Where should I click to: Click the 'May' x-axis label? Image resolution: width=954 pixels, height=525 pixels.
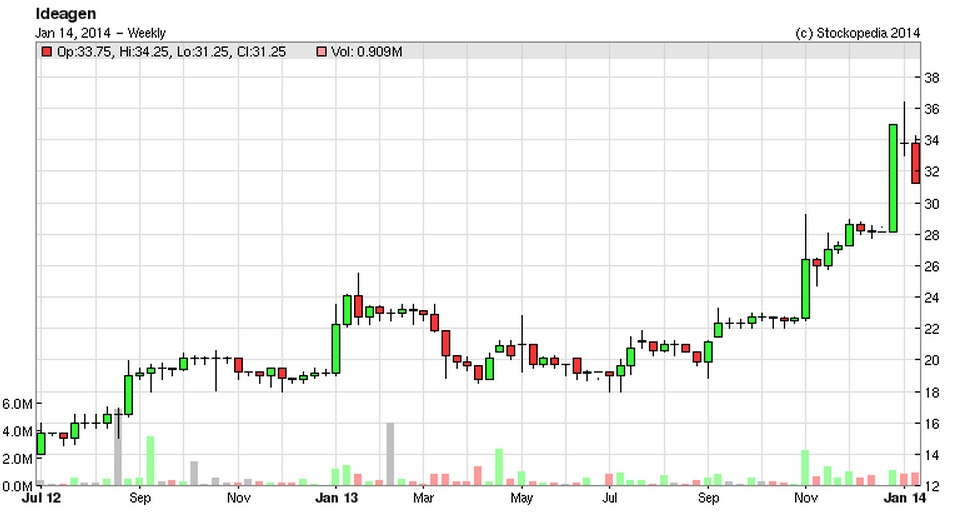point(521,498)
